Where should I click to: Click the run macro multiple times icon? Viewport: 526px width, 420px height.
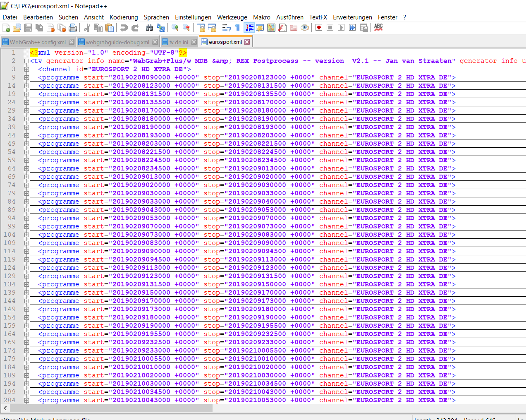coord(352,28)
